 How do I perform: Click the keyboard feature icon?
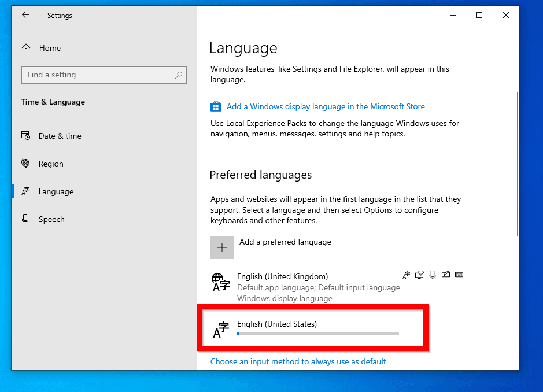click(459, 275)
